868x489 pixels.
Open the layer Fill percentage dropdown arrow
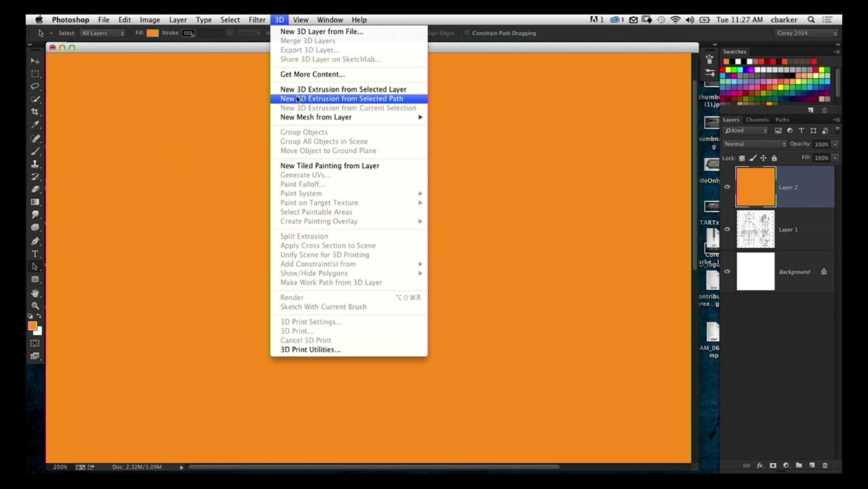tap(835, 158)
